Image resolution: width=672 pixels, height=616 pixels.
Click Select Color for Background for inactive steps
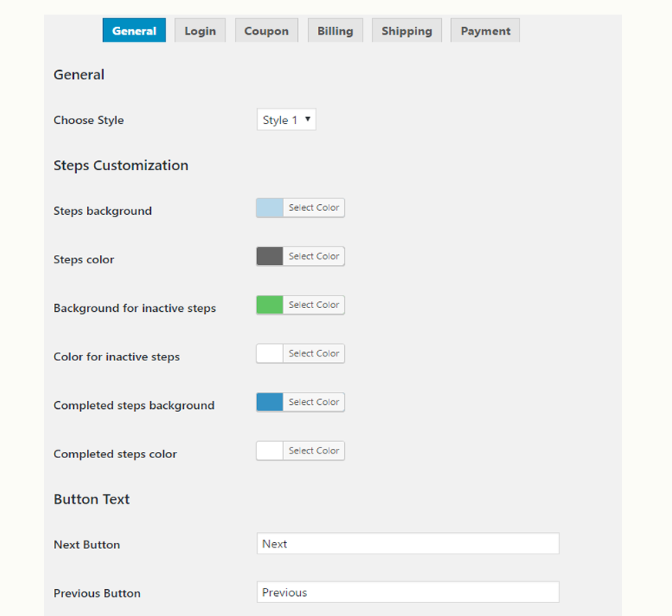click(314, 305)
